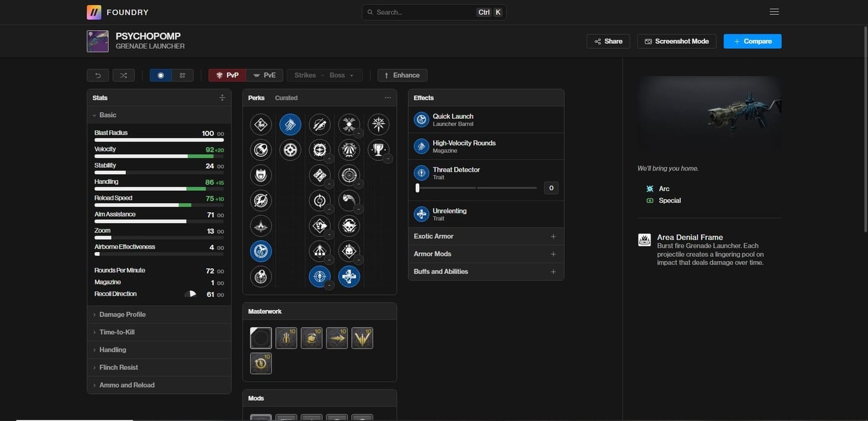This screenshot has width=868, height=421.
Task: Switch to PvE mode
Action: click(x=265, y=76)
